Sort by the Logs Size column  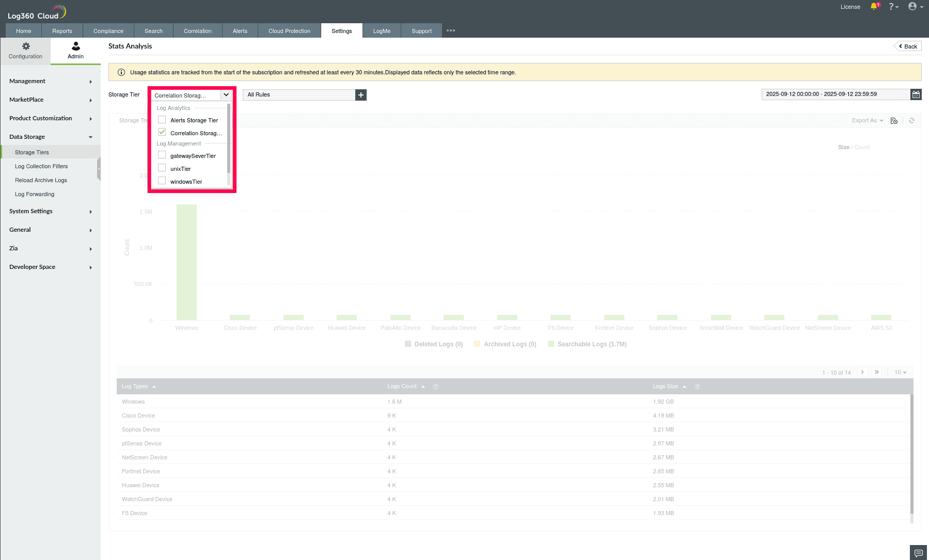pos(670,387)
